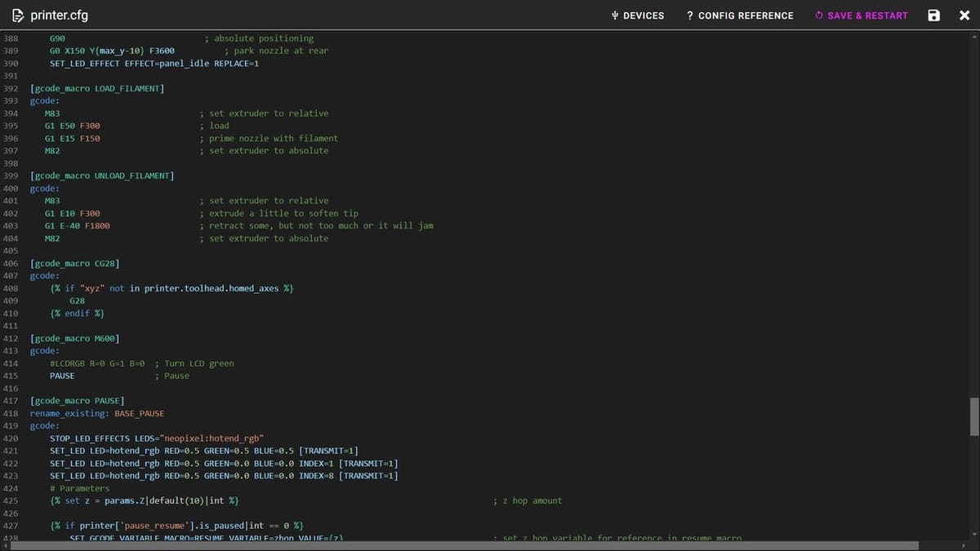Click the comment 'prime nozzle with filament'
The height and width of the screenshot is (551, 980).
tap(269, 138)
